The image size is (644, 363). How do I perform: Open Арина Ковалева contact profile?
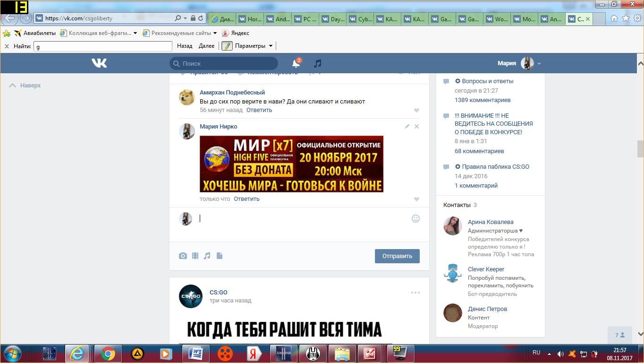pos(491,222)
